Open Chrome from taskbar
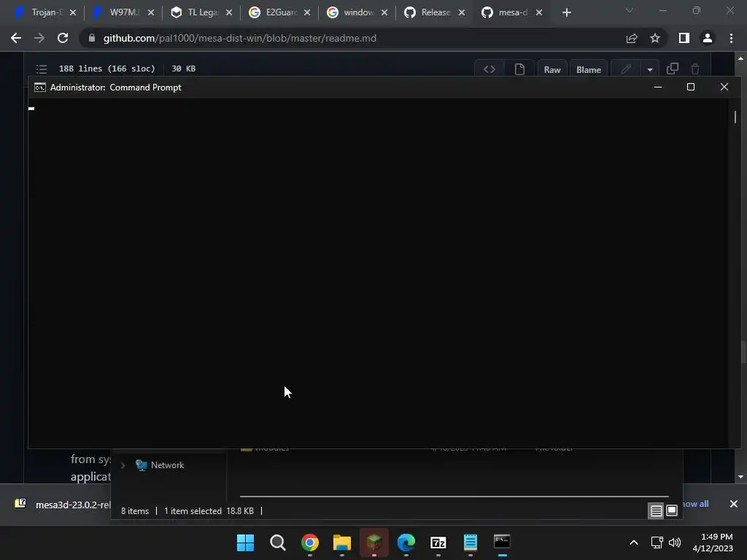This screenshot has height=560, width=747. coord(309,542)
